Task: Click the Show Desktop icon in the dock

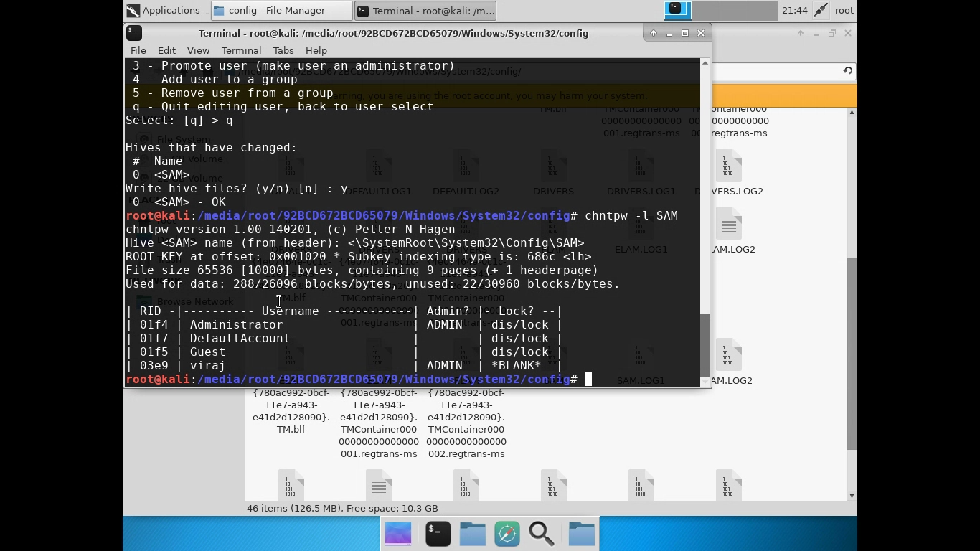Action: (x=398, y=534)
